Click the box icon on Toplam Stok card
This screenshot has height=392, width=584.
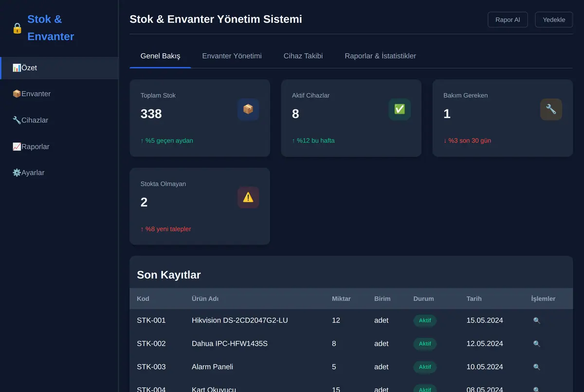[x=248, y=109]
